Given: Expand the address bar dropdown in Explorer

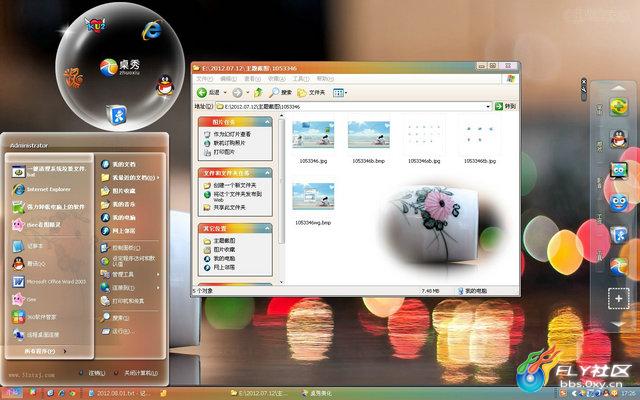Looking at the screenshot, I should click(488, 106).
